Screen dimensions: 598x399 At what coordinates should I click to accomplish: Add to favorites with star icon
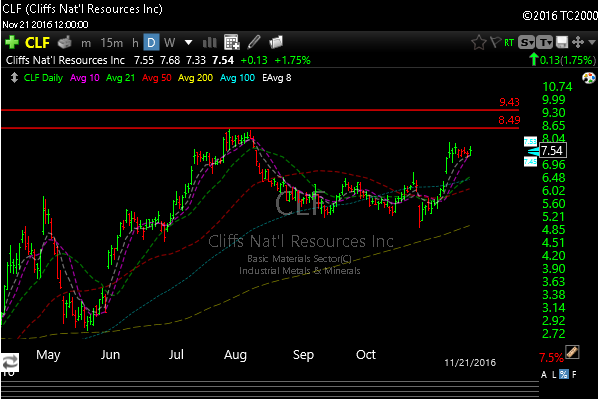pyautogui.click(x=479, y=43)
